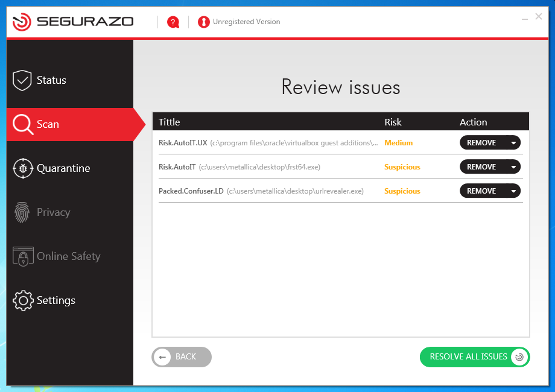
Task: Expand action dropdown for Packed.Confuser.LD
Action: pyautogui.click(x=513, y=191)
